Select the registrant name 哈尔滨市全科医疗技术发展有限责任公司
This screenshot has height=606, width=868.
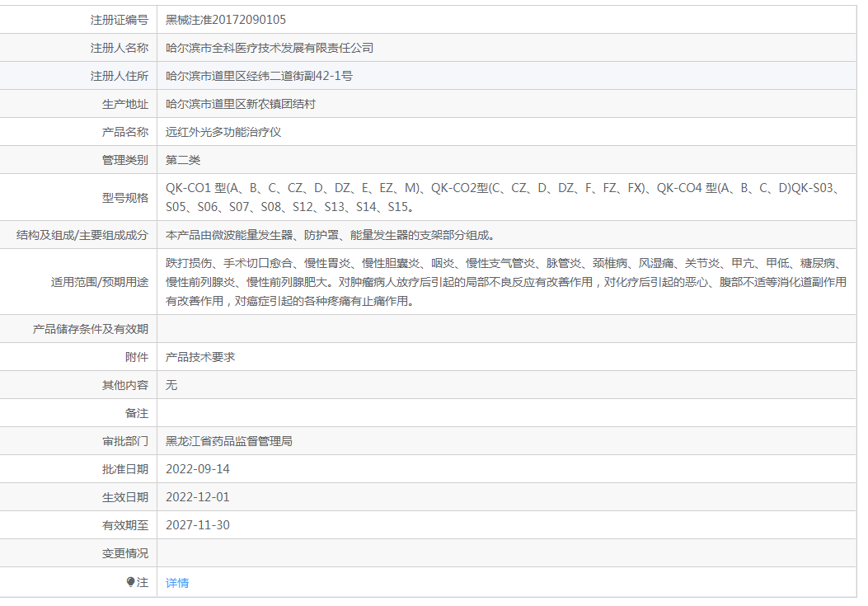[270, 48]
